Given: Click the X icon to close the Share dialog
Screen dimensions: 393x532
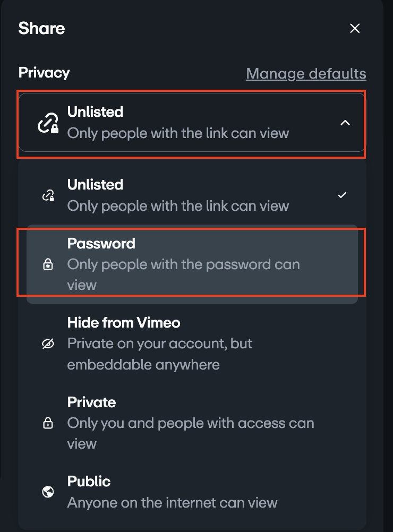Looking at the screenshot, I should [355, 28].
